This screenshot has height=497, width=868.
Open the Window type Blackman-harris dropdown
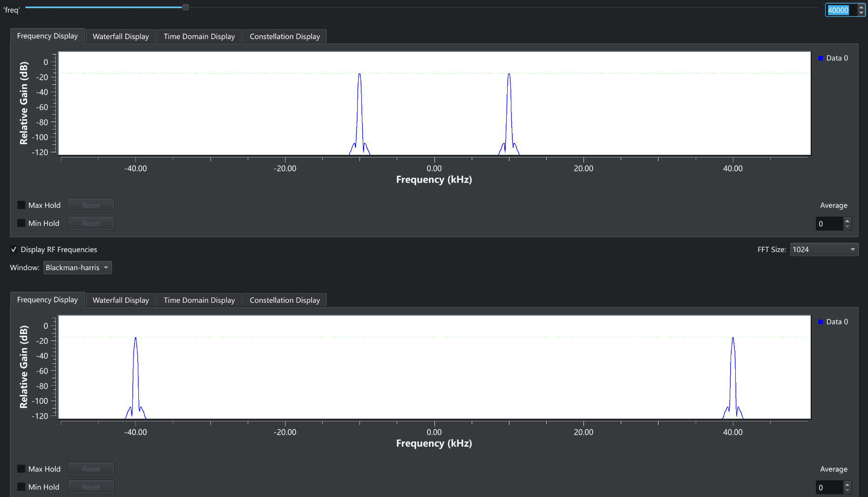pyautogui.click(x=77, y=268)
